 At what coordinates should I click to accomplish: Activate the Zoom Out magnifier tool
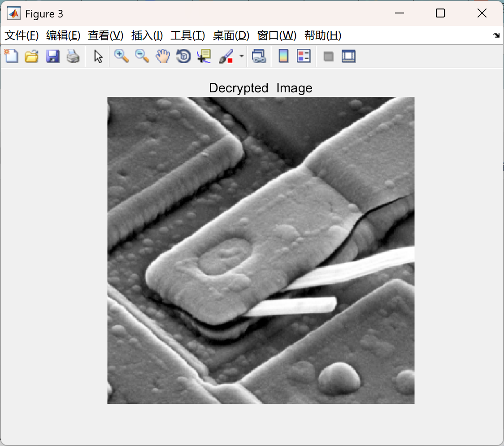pos(142,56)
